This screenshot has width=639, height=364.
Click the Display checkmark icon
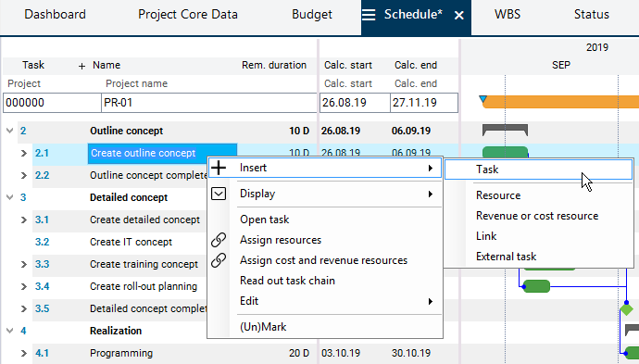[219, 194]
